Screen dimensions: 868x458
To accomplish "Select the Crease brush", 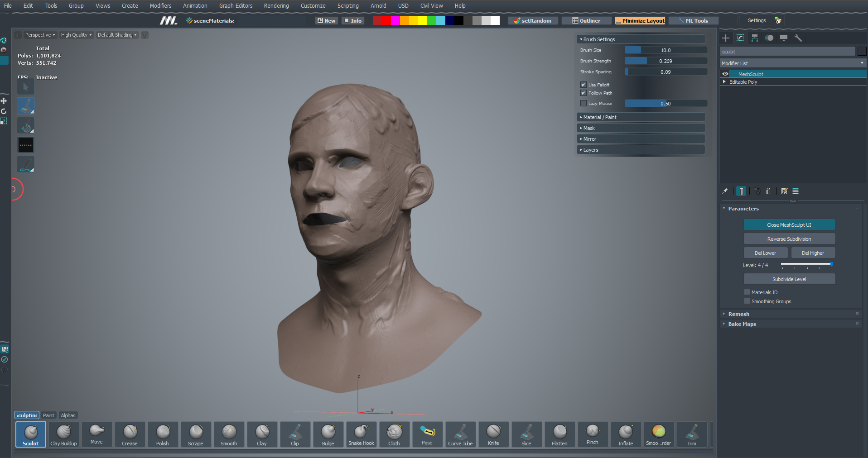I will coord(130,434).
